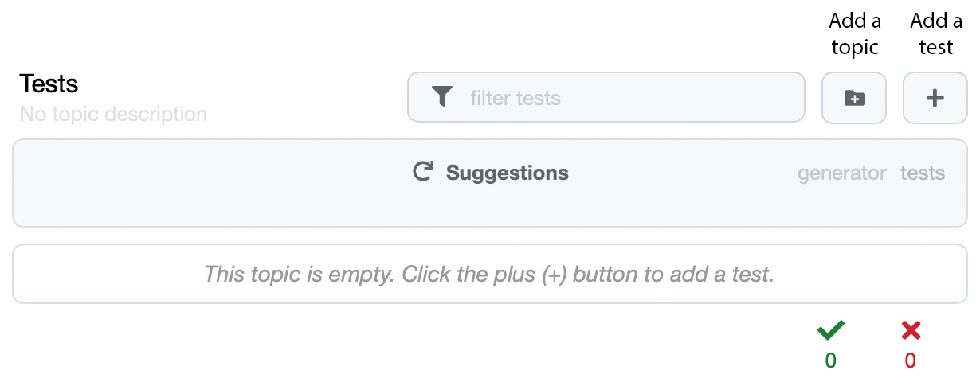Click the green pass count zero

point(831,361)
